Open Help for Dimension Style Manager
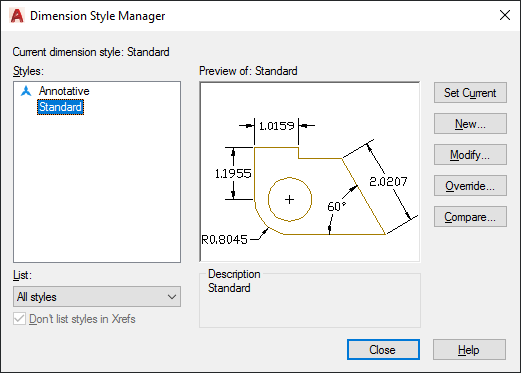The image size is (521, 373). (x=469, y=350)
